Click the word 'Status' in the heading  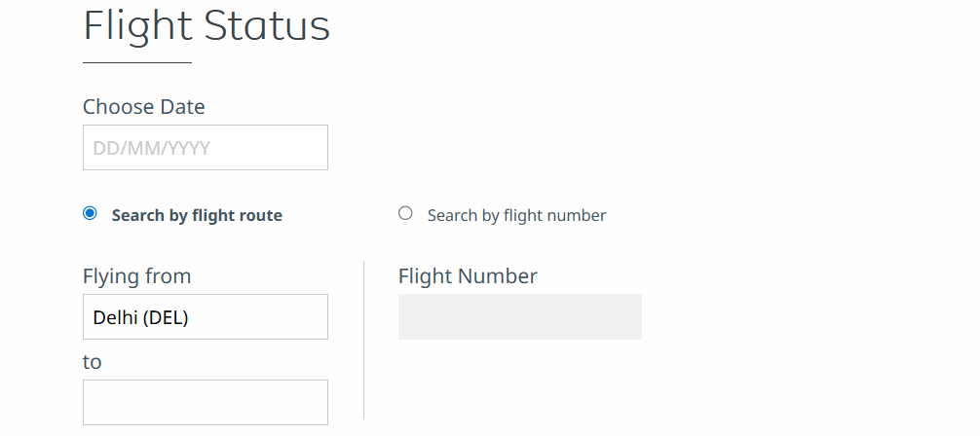click(x=268, y=26)
